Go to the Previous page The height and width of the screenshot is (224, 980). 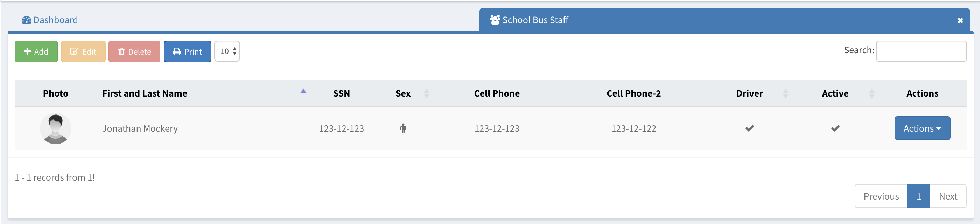click(x=881, y=196)
